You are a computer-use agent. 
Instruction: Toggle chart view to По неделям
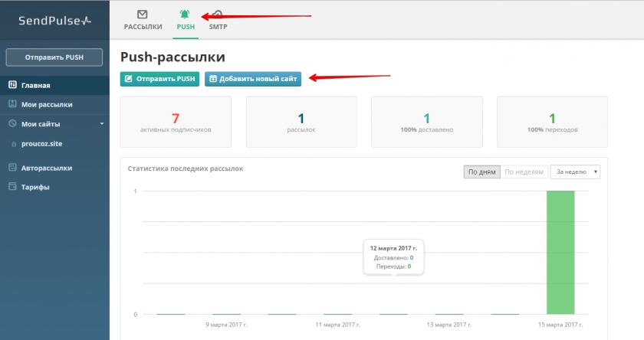524,172
